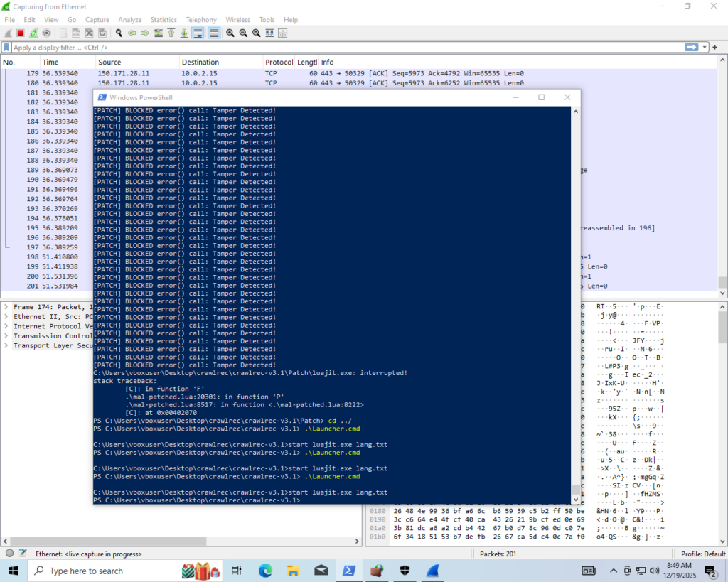Image resolution: width=728 pixels, height=582 pixels.
Task: Toggle packet list colorization
Action: [215, 33]
